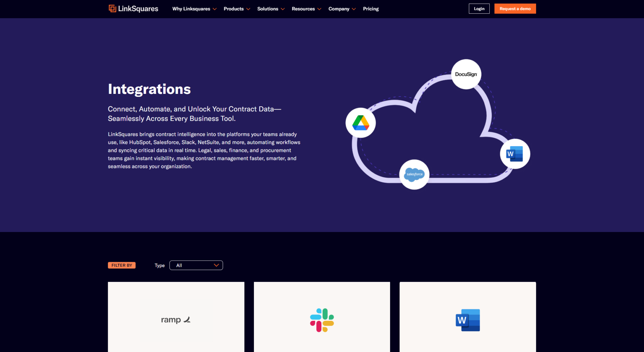Screen dimensions: 644x352
Task: Expand the Resources menu
Action: tap(307, 9)
